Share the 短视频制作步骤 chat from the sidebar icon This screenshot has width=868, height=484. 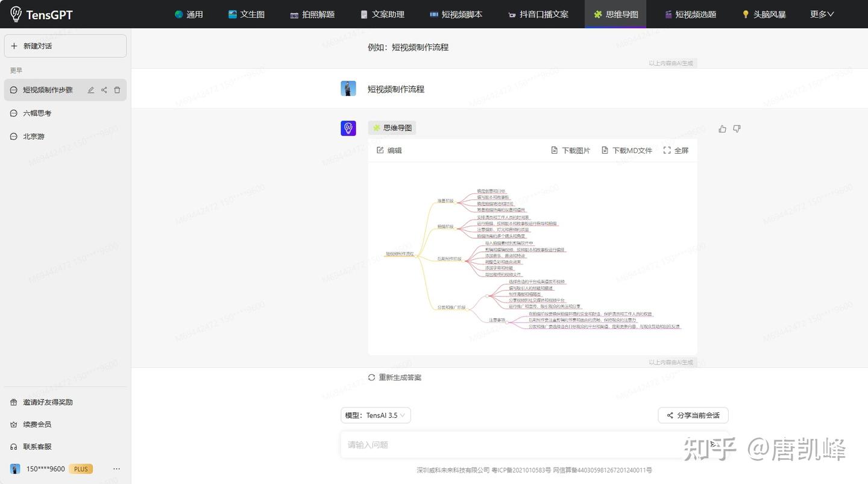click(x=104, y=90)
